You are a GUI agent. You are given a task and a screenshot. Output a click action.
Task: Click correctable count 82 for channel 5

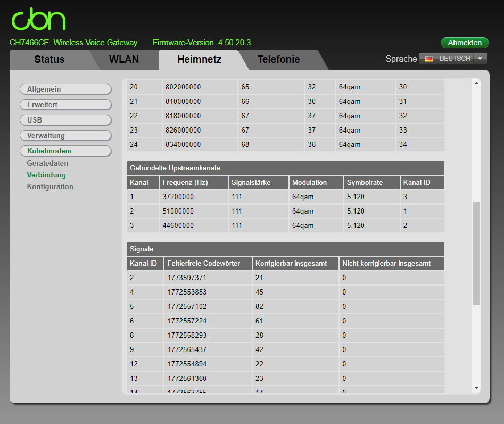(x=259, y=307)
